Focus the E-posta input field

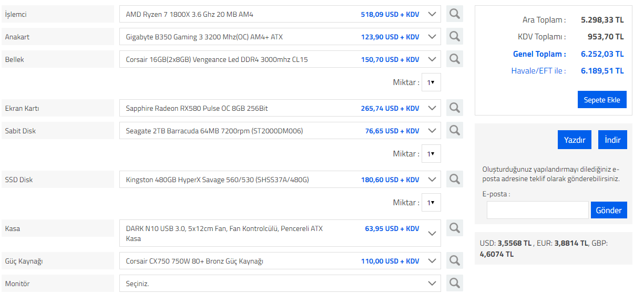[x=537, y=210]
